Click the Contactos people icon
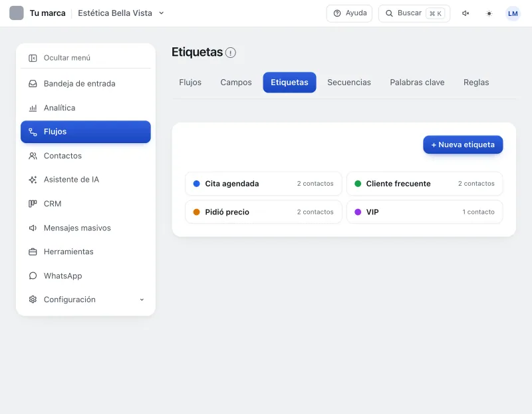Viewport: 532px width, 414px height. [x=33, y=156]
